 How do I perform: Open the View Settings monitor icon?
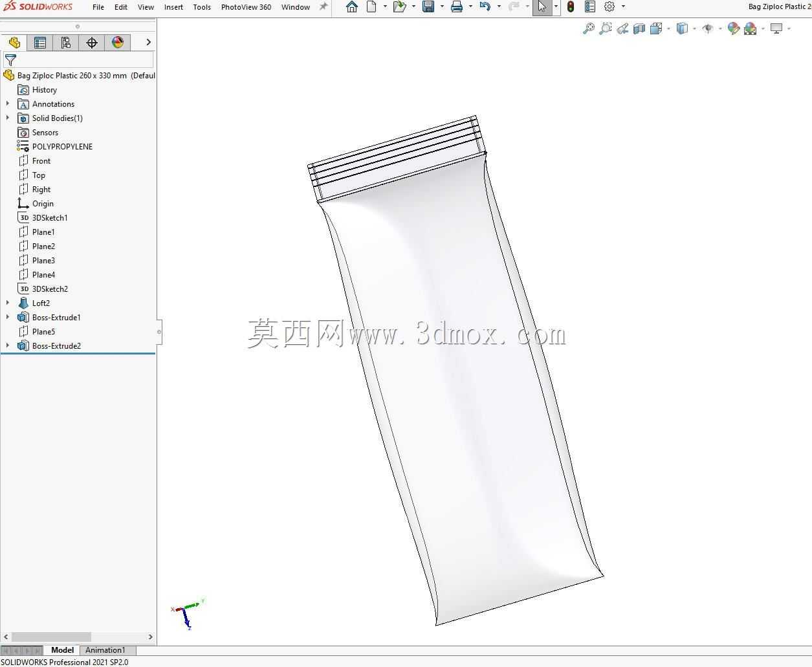tap(776, 28)
